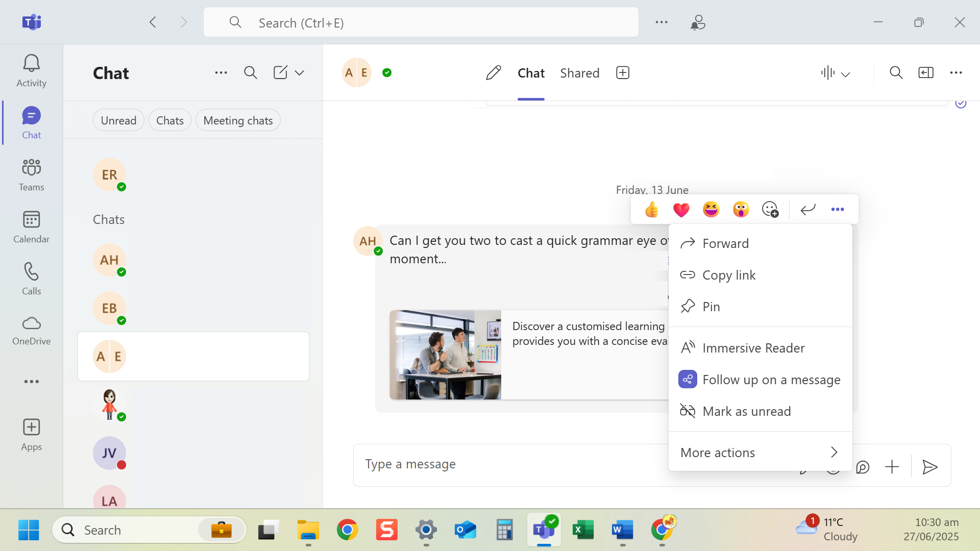This screenshot has height=551, width=980.
Task: Open the account profile icon
Action: [698, 22]
